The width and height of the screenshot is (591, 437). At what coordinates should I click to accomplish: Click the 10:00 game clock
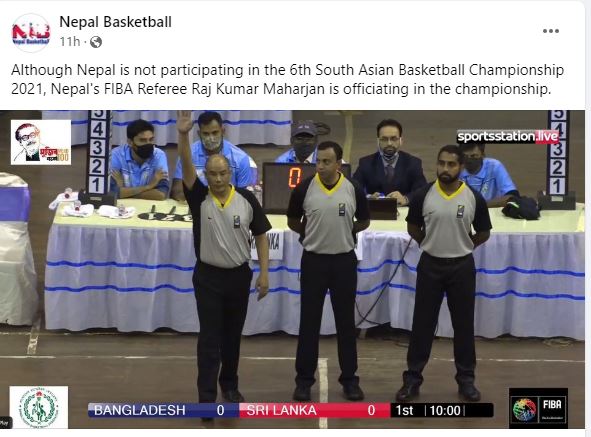[x=445, y=410]
